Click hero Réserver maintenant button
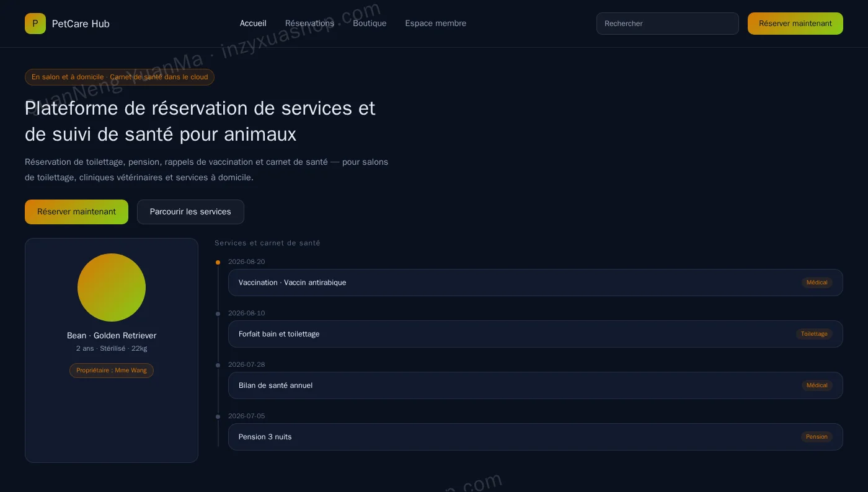Image resolution: width=868 pixels, height=492 pixels. pyautogui.click(x=76, y=212)
